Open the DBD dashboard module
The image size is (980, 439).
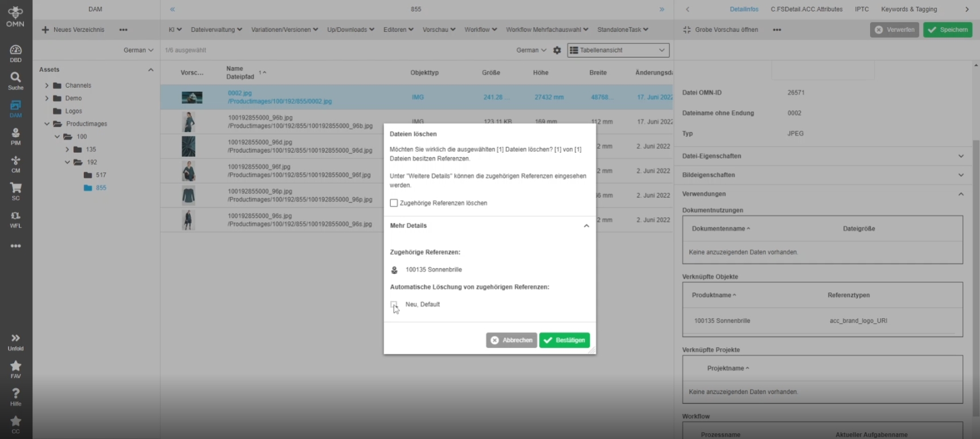15,54
